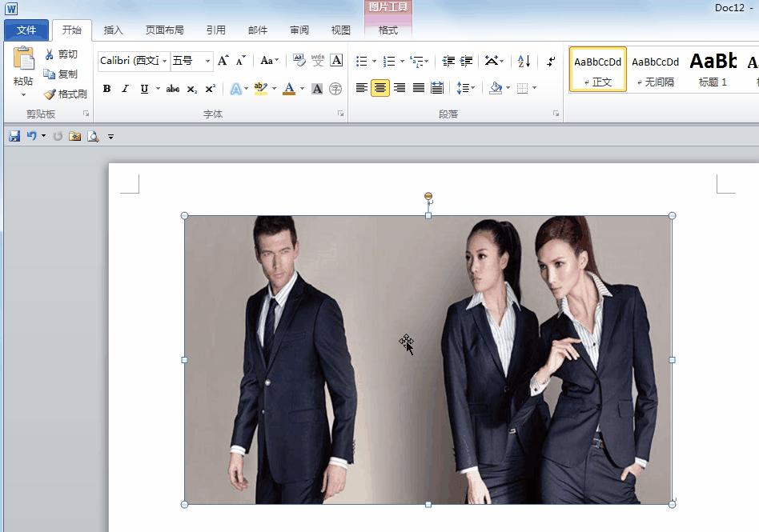Image resolution: width=759 pixels, height=532 pixels.
Task: Open line spacing dropdown
Action: click(466, 87)
